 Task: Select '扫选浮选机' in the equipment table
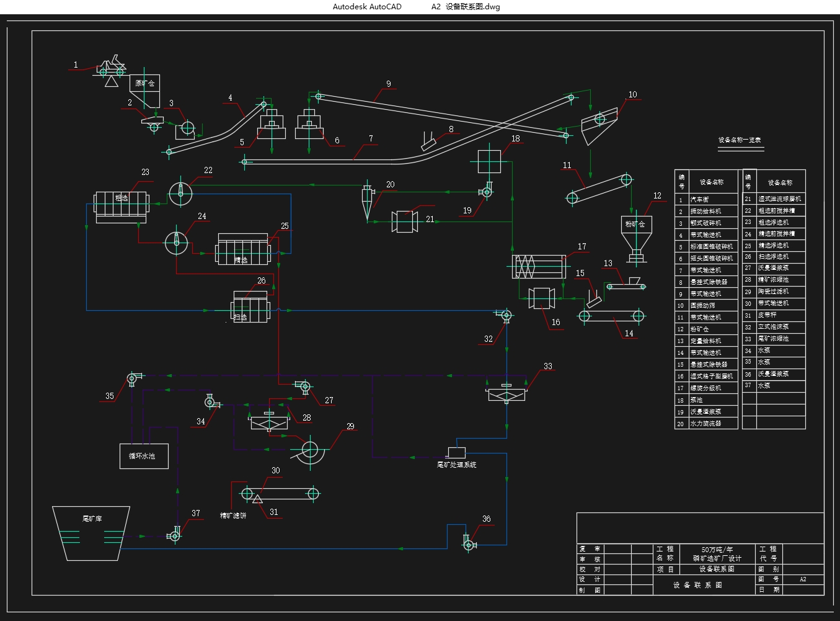[774, 257]
